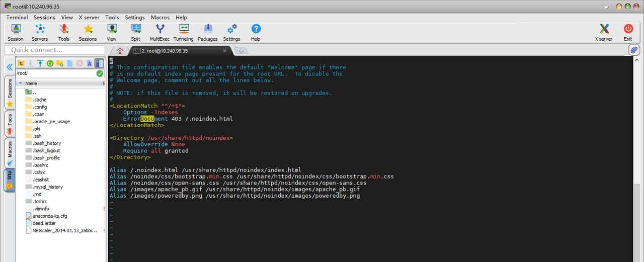Open the parent directory '..' entry

point(34,93)
